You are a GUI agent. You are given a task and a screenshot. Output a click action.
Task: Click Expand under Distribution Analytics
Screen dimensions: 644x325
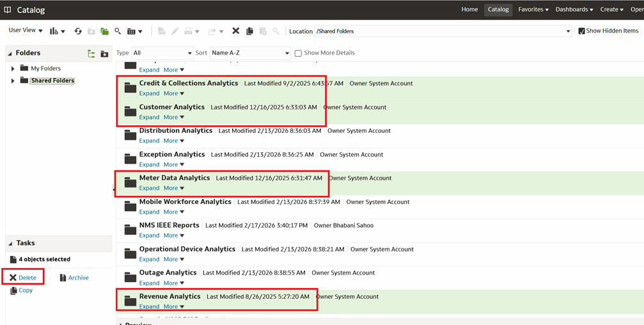click(x=149, y=141)
